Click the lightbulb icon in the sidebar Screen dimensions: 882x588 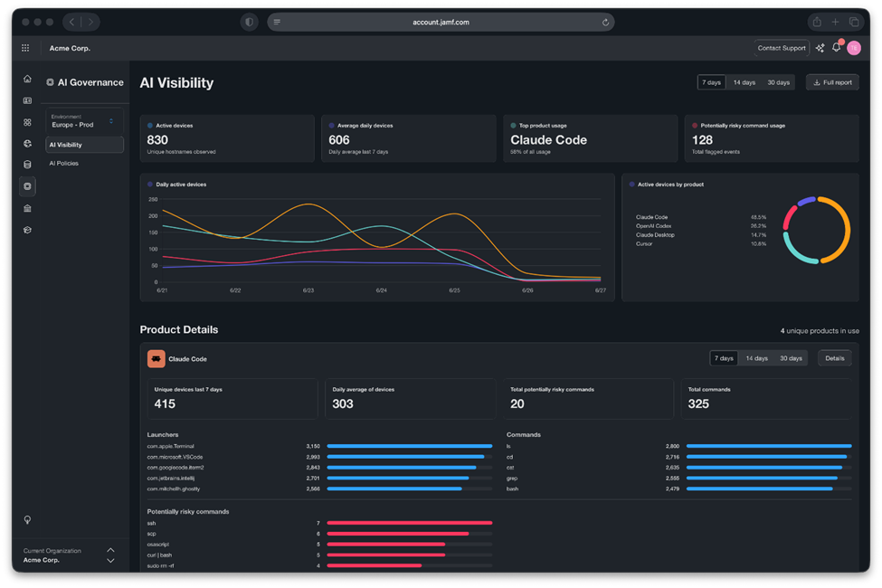27,519
